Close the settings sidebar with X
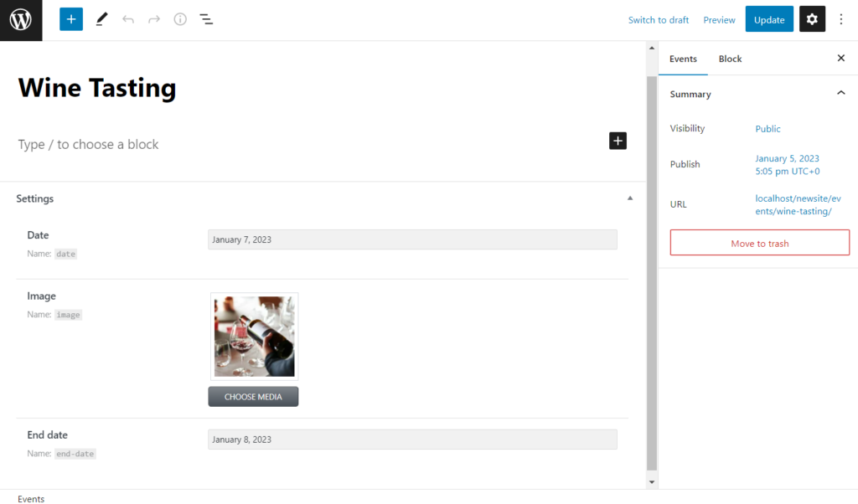The width and height of the screenshot is (858, 504). pos(841,58)
